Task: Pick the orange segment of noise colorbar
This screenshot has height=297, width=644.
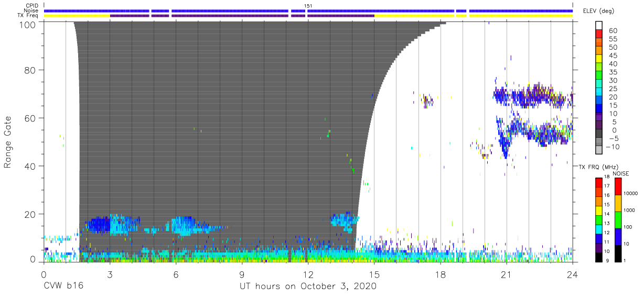Action: (x=618, y=203)
